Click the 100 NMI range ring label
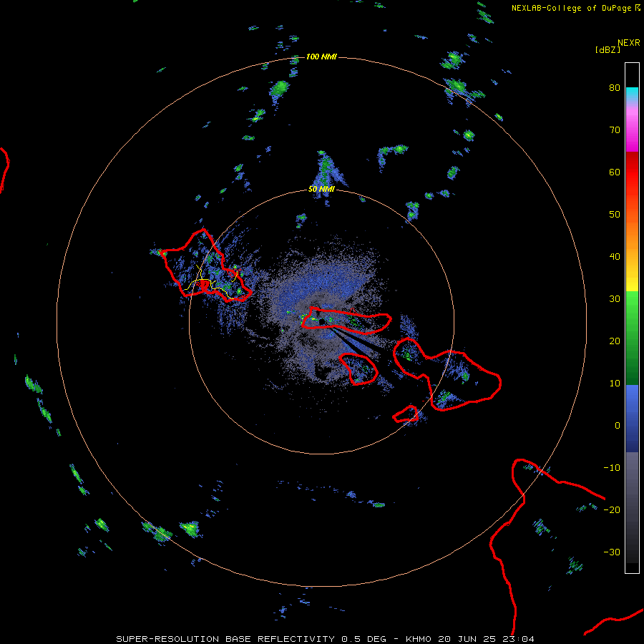Image resolution: width=644 pixels, height=644 pixels. click(x=321, y=57)
